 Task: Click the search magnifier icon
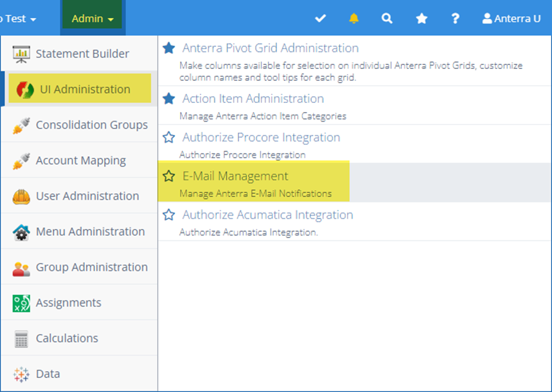tap(387, 18)
